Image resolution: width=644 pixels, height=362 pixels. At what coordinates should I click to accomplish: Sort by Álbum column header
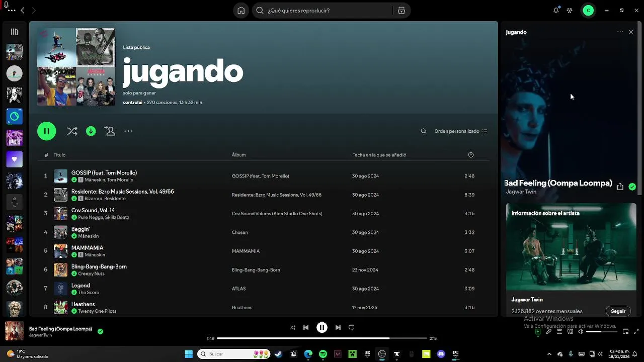(238, 155)
